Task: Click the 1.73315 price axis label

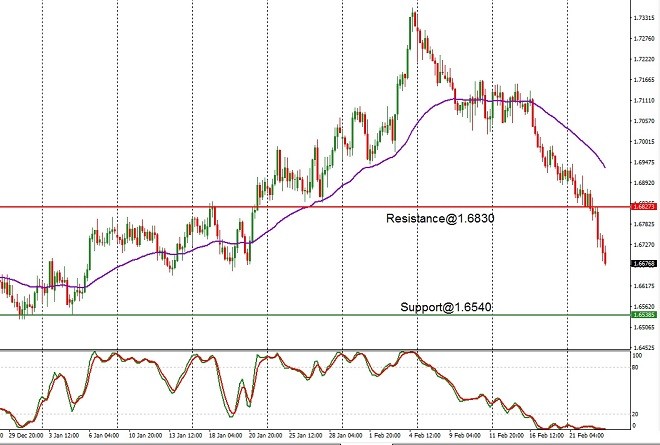Action: coord(644,18)
